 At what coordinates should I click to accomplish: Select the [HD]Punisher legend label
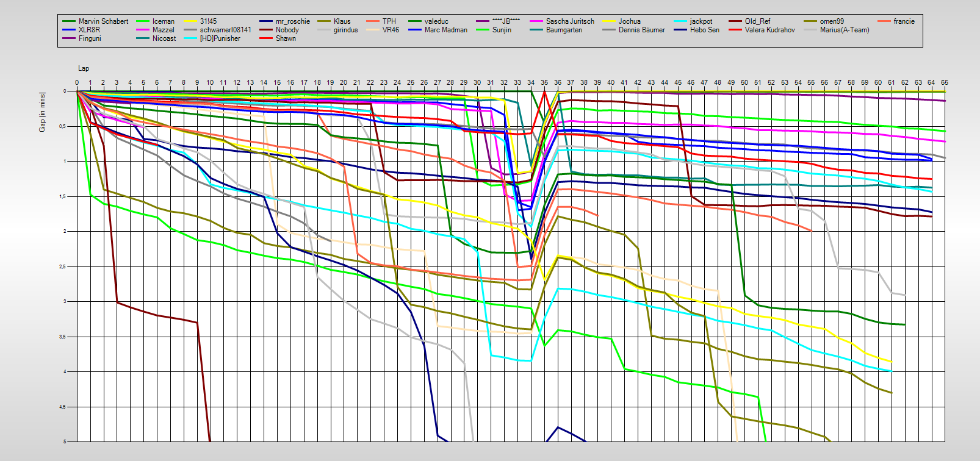tap(220, 38)
